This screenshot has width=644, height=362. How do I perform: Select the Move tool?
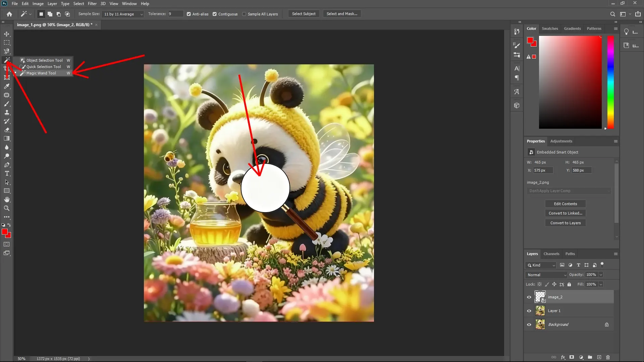[x=7, y=34]
